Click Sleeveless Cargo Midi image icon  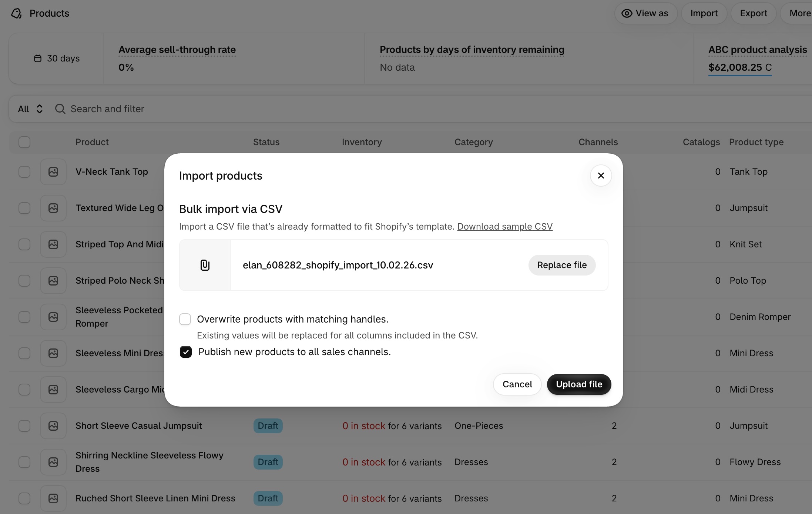click(x=53, y=390)
